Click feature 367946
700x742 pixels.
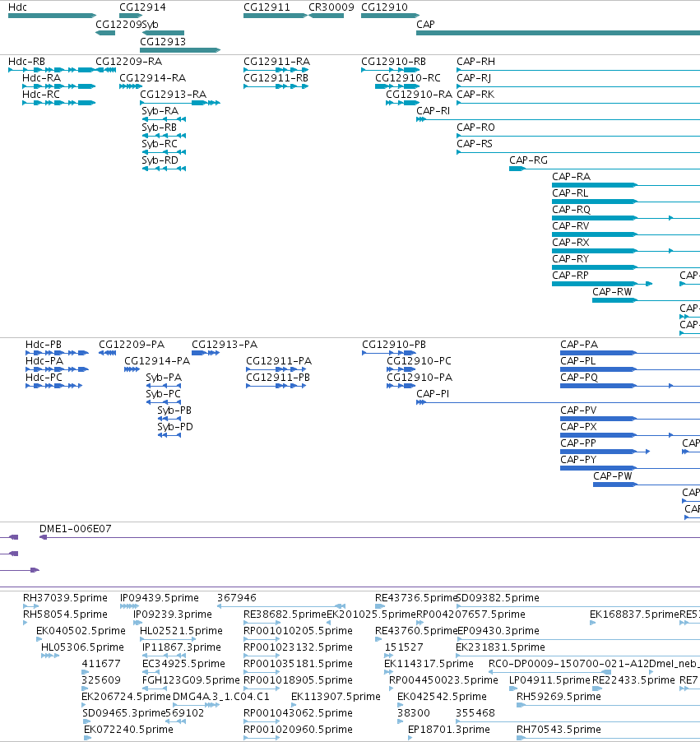[x=281, y=606]
